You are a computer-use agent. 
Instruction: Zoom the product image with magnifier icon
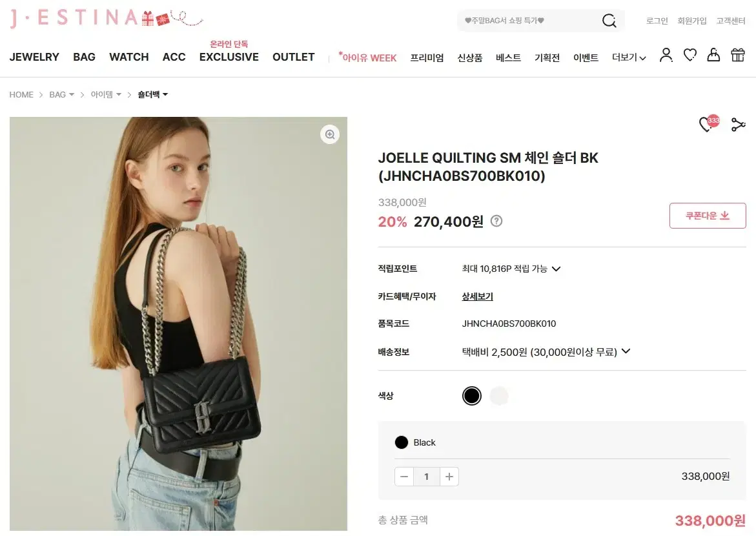(330, 134)
